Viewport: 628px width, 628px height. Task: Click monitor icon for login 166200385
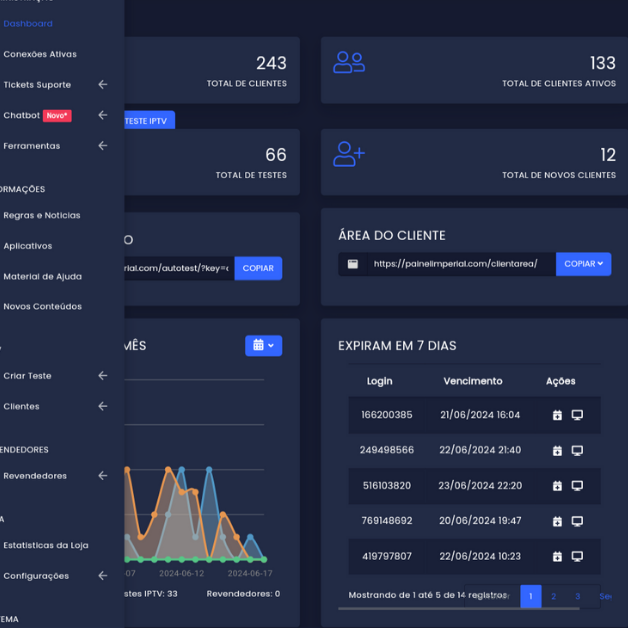(577, 415)
